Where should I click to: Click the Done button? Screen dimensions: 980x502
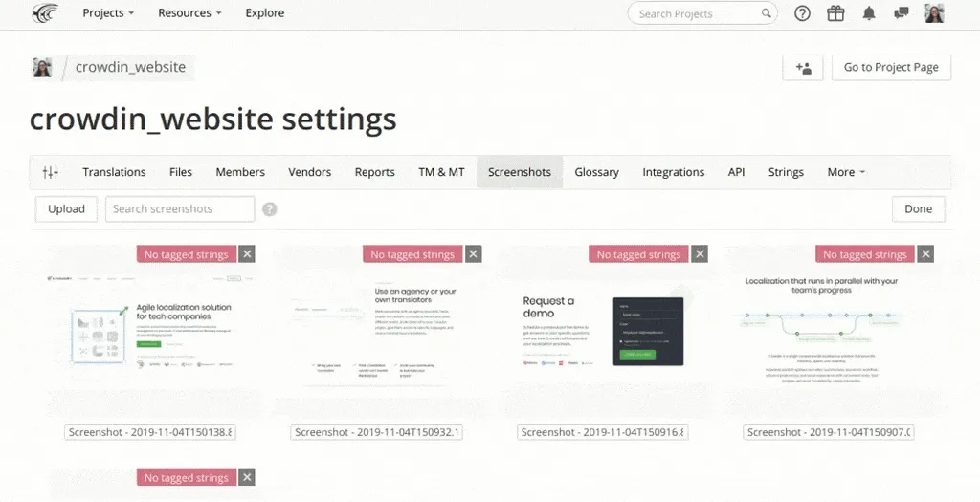coord(918,209)
